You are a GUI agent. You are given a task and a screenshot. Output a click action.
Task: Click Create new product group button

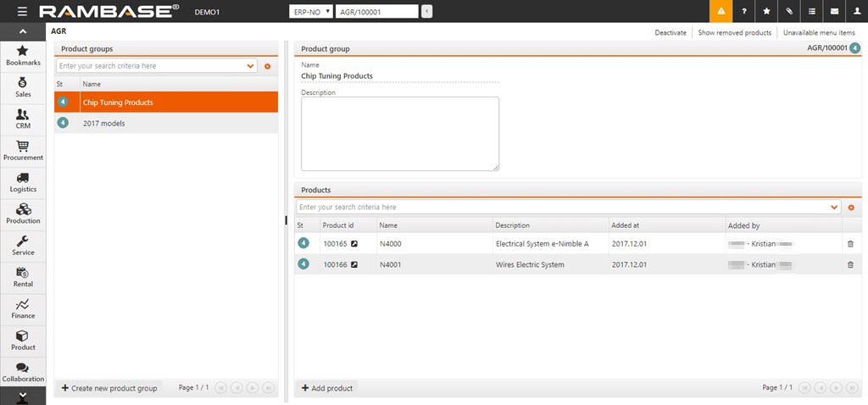coord(108,388)
